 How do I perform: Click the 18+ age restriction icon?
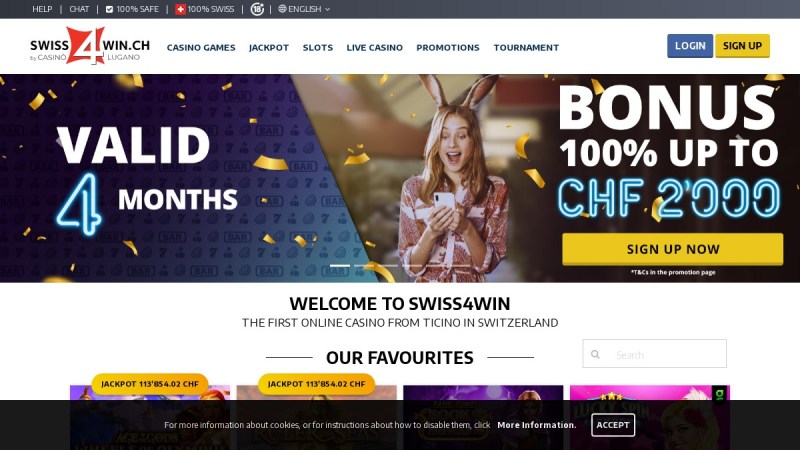257,9
